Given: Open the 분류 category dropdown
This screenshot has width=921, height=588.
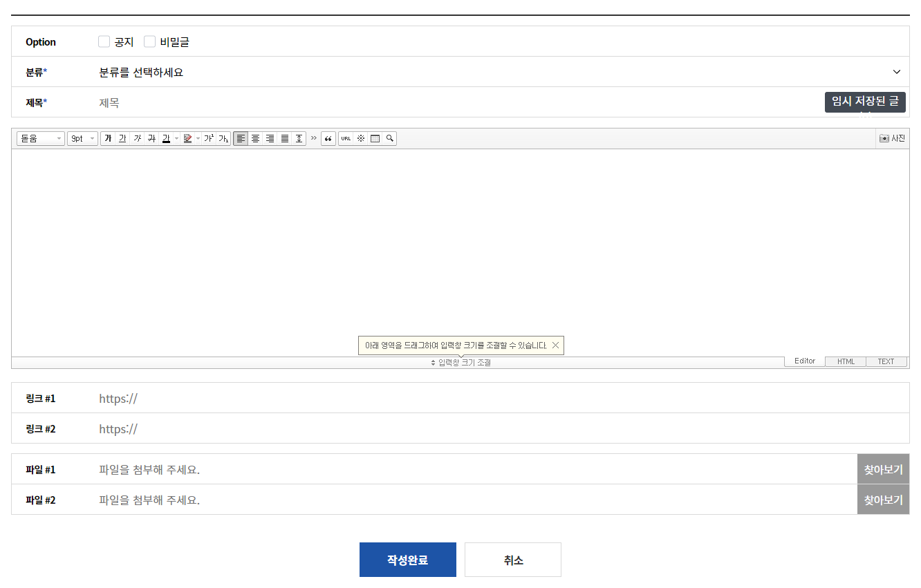Looking at the screenshot, I should [498, 73].
